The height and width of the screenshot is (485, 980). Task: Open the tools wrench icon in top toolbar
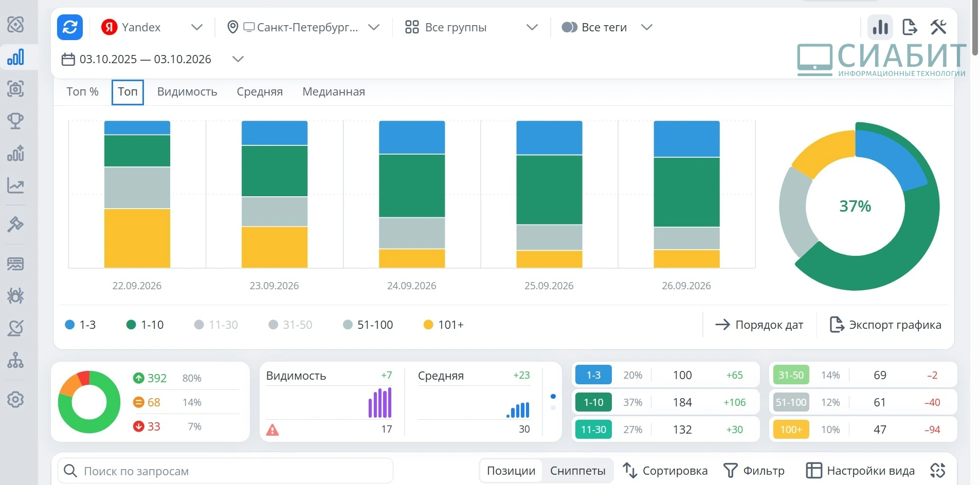pos(938,27)
